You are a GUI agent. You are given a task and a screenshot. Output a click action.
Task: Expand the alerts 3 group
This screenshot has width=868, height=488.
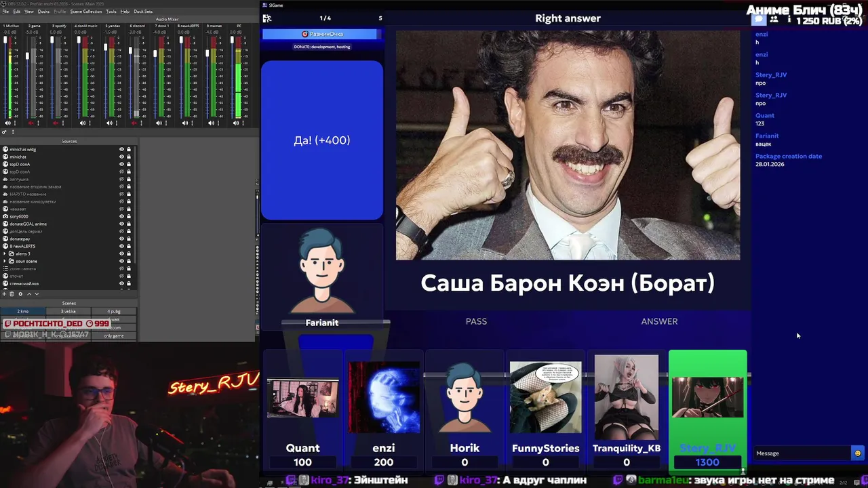pyautogui.click(x=5, y=253)
